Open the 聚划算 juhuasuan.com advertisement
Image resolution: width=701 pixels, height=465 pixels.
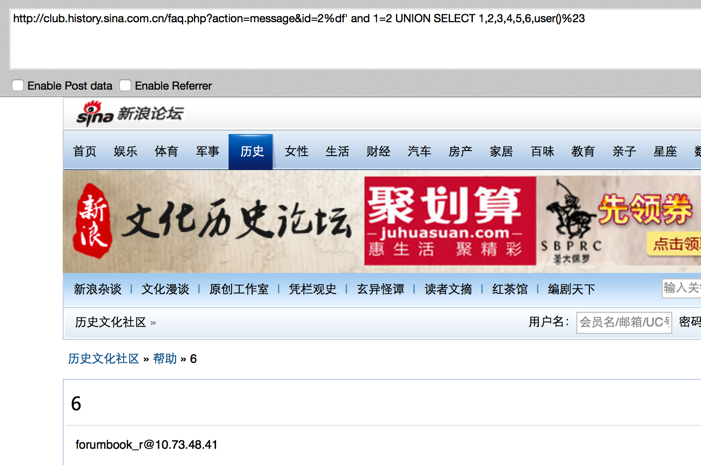point(450,221)
